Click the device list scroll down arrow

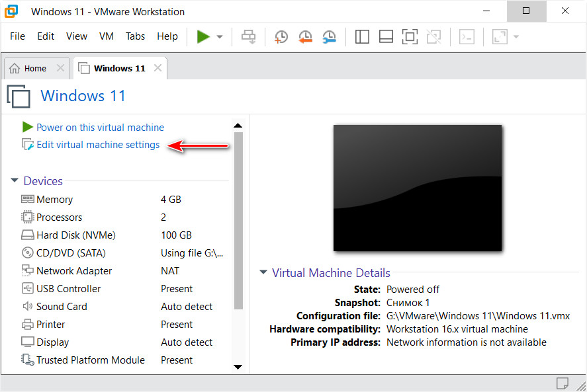pyautogui.click(x=238, y=367)
